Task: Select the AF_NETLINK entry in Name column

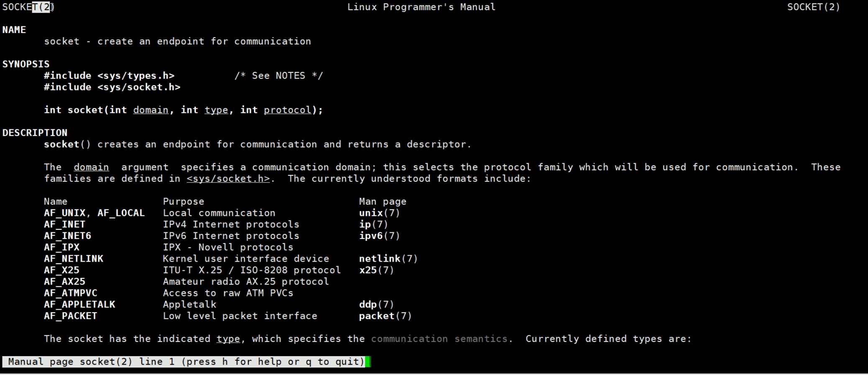Action: pyautogui.click(x=74, y=259)
